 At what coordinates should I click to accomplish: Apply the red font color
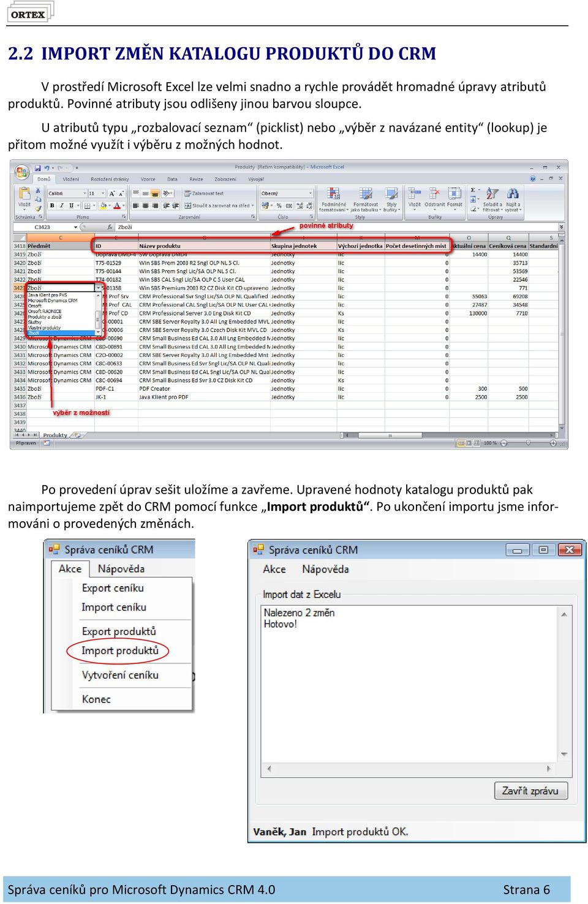point(117,206)
